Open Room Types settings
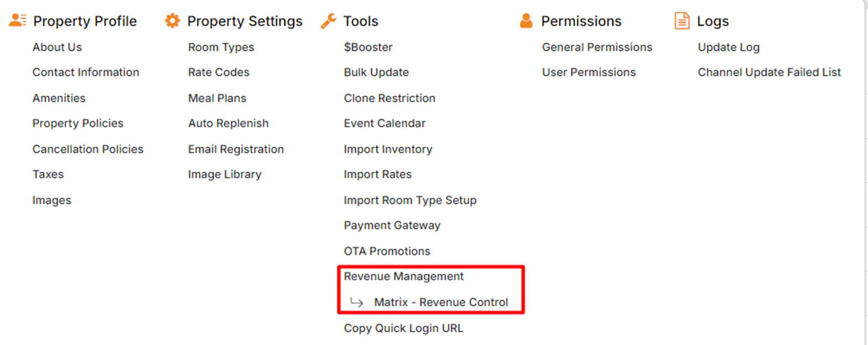Viewport: 868px width, 345px height. tap(221, 47)
